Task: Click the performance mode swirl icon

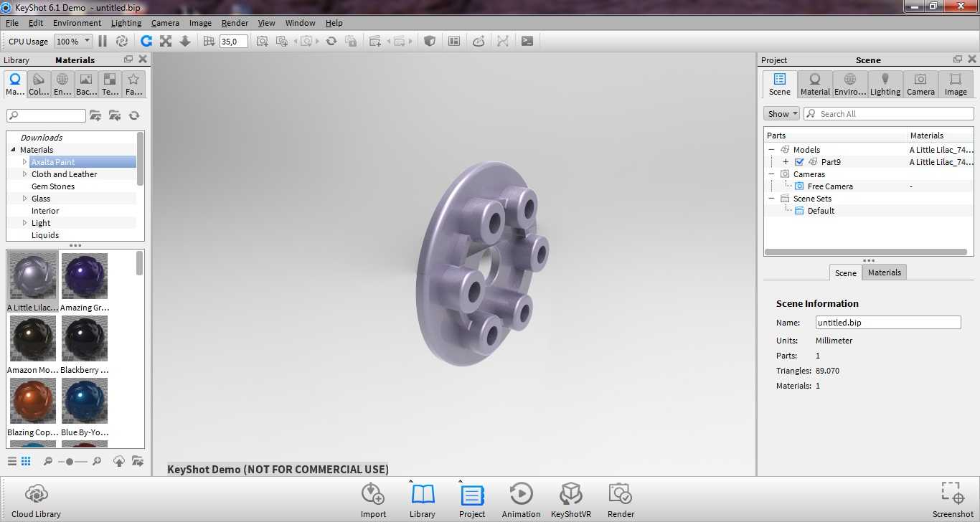Action: 122,41
